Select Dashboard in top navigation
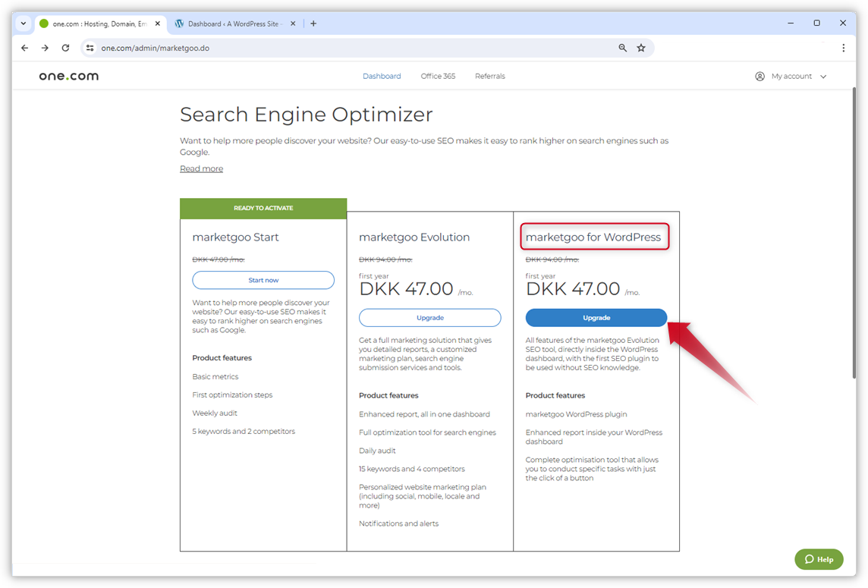Viewport: 868px width, 588px height. (382, 76)
